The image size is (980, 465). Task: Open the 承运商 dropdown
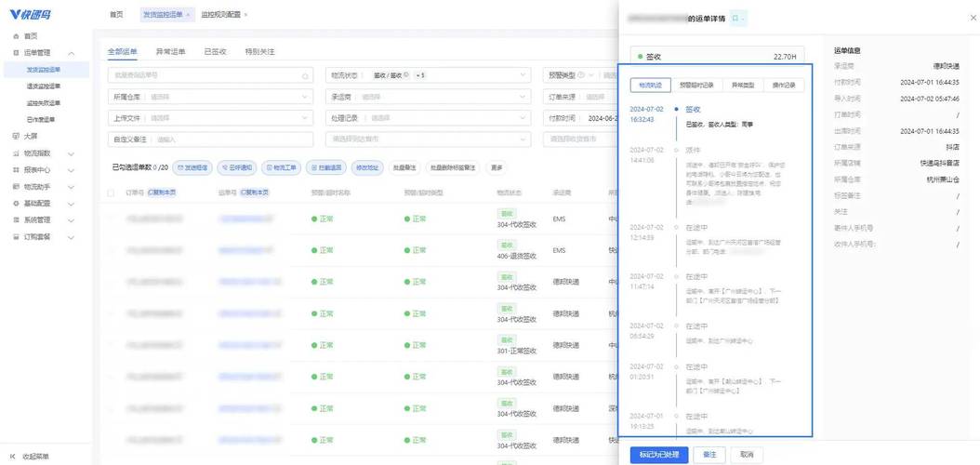tap(428, 97)
